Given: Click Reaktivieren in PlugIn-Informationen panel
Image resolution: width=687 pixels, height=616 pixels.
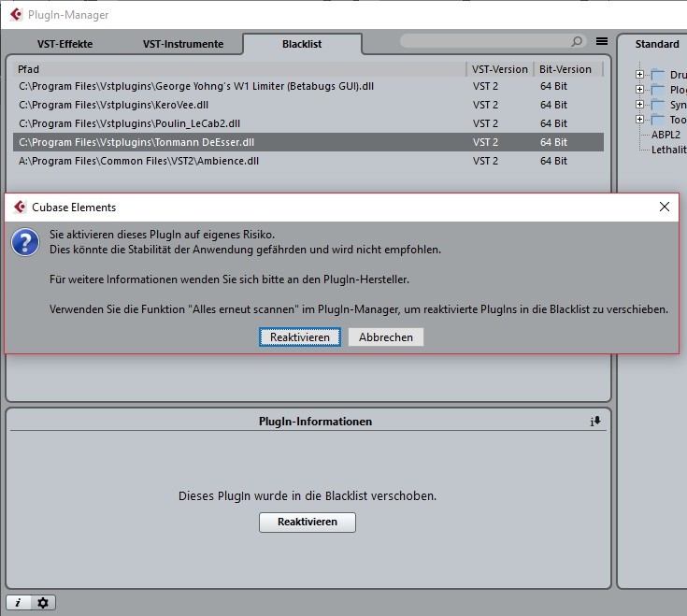Looking at the screenshot, I should pyautogui.click(x=308, y=522).
